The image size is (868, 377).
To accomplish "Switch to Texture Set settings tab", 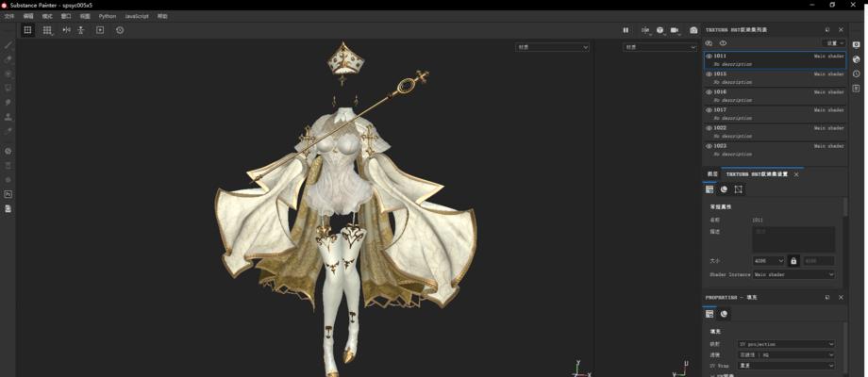I will point(757,174).
